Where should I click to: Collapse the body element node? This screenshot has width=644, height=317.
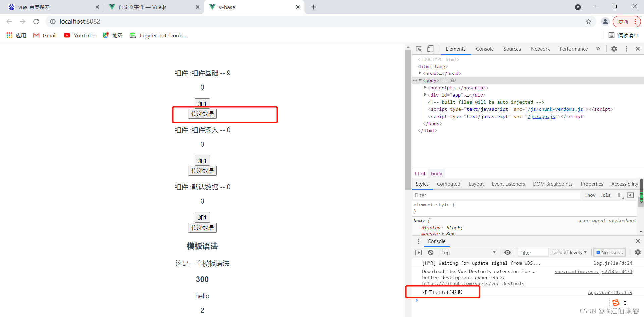click(420, 80)
